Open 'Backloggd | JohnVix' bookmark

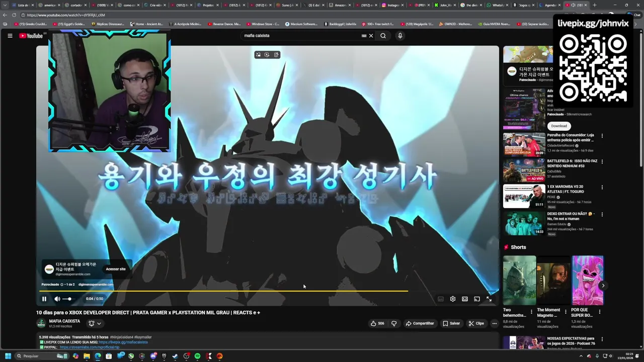341,24
